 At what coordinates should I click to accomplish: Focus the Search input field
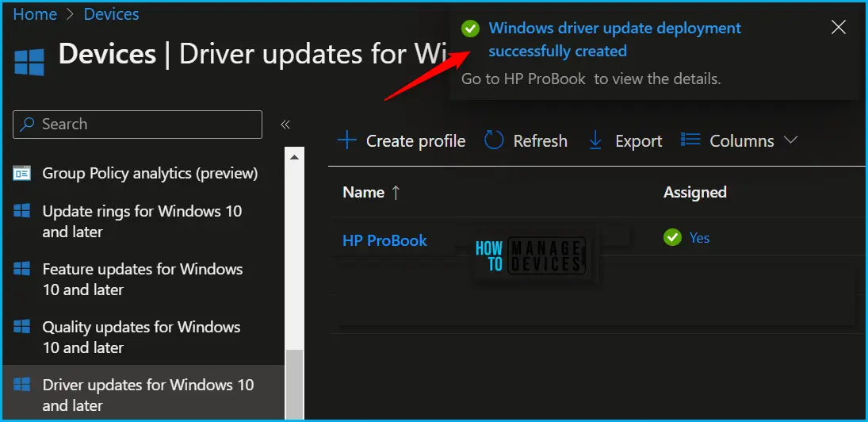[x=137, y=124]
